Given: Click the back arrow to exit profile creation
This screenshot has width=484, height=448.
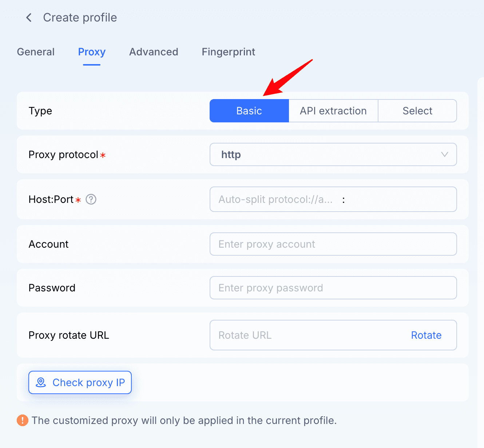Looking at the screenshot, I should (x=29, y=17).
